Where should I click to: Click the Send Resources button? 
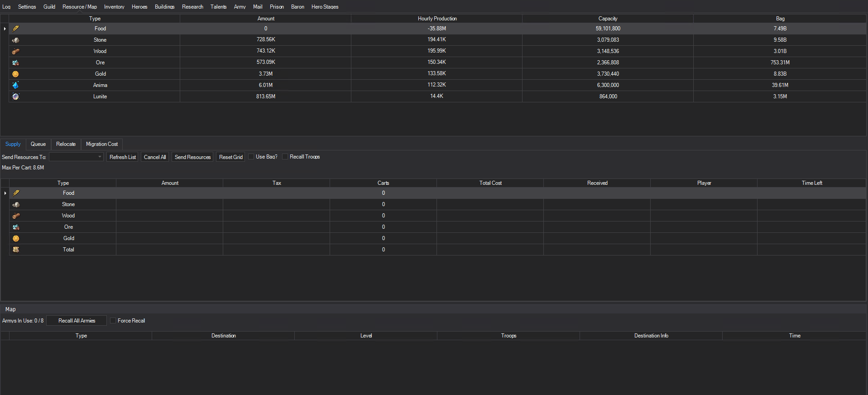click(193, 157)
